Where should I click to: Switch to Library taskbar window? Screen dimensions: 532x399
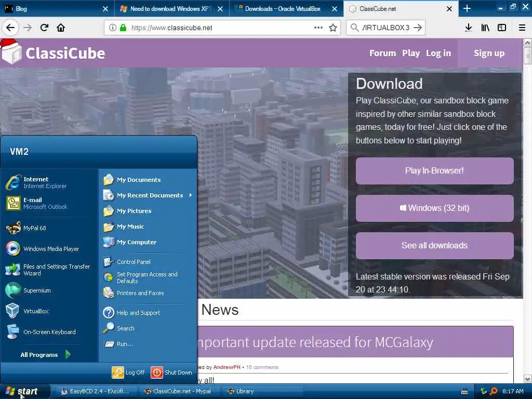tap(262, 391)
